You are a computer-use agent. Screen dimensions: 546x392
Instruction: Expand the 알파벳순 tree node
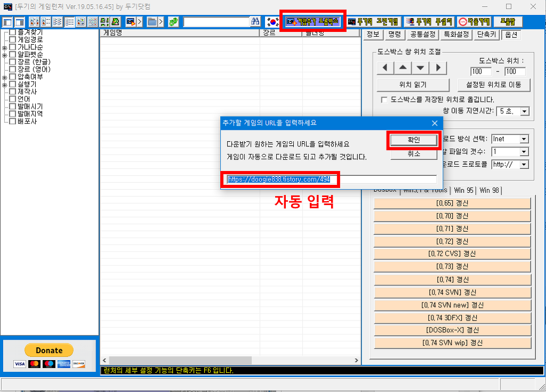pyautogui.click(x=4, y=55)
